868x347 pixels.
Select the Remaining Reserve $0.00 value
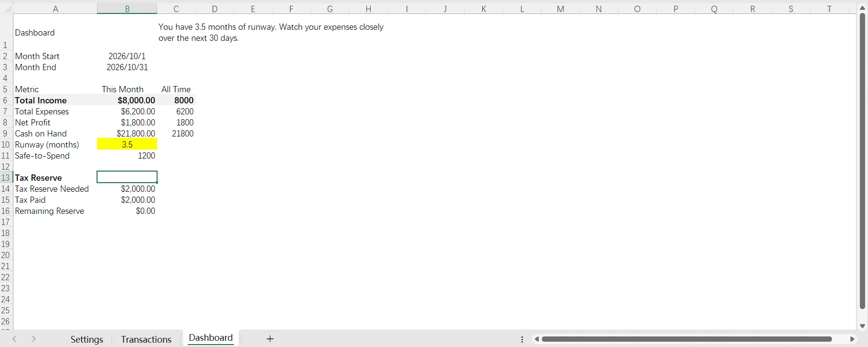point(127,211)
